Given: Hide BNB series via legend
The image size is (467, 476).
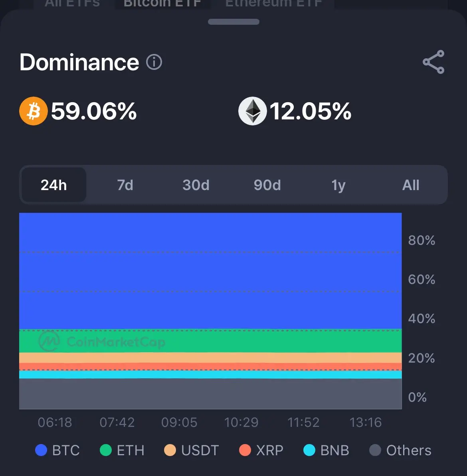Looking at the screenshot, I should tap(326, 450).
